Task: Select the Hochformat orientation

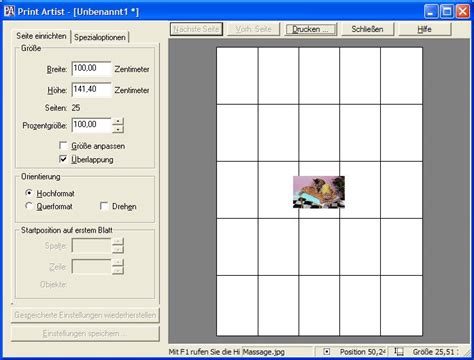Action: tap(29, 193)
